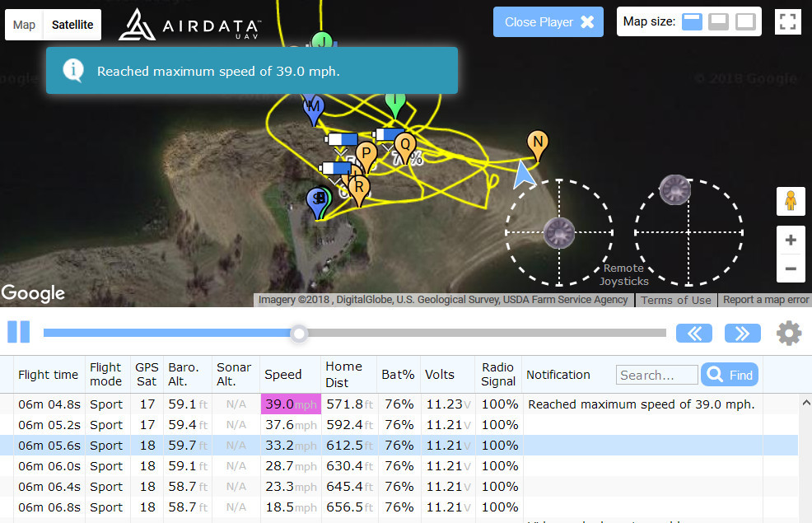
Task: Click the 656.5 ft home distance cell
Action: [349, 507]
